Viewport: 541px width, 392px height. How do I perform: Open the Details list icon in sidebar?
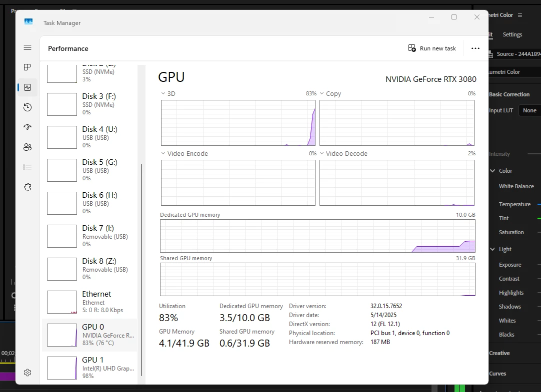(x=27, y=167)
